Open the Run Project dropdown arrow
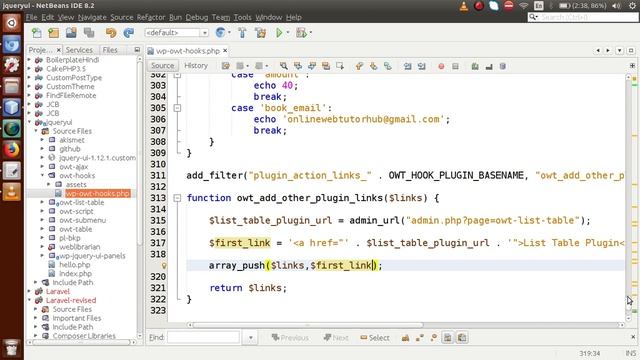 pyautogui.click(x=288, y=33)
